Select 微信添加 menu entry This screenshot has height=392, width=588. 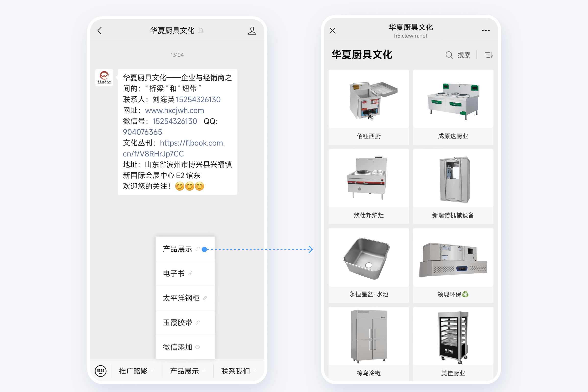tap(185, 347)
